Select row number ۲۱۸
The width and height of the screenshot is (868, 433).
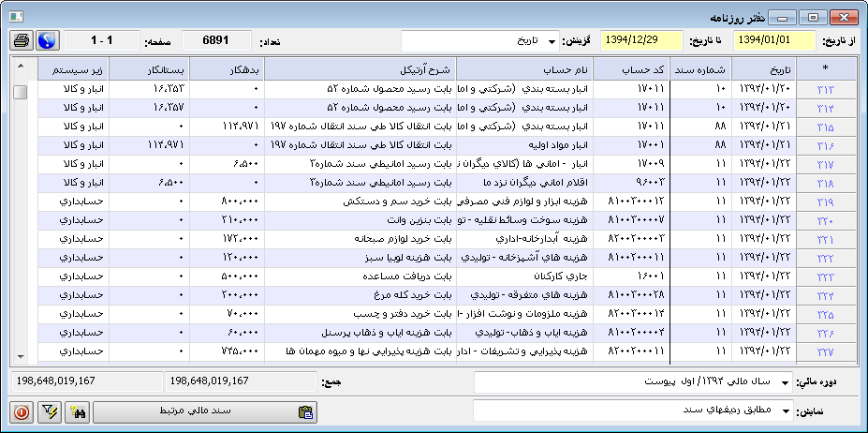[825, 184]
